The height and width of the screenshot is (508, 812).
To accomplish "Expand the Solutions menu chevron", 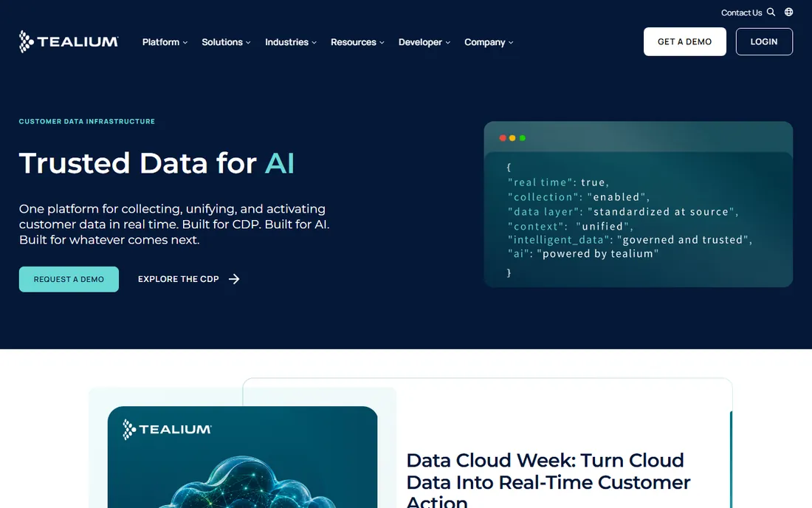I will (x=248, y=43).
